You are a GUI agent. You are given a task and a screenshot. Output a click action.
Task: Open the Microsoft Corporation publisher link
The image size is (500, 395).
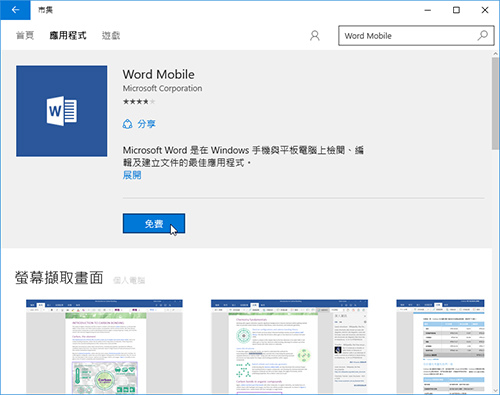click(x=162, y=88)
